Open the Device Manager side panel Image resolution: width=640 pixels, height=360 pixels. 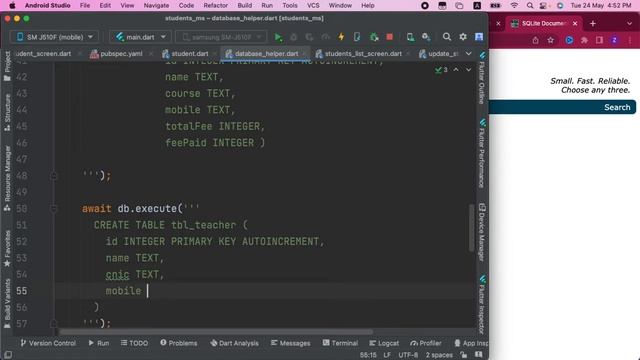482,232
